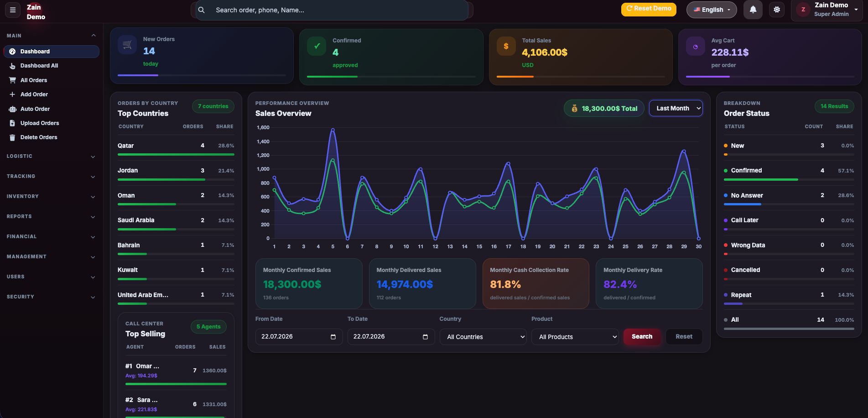The image size is (868, 418).
Task: Click the 14 Results badge
Action: (x=834, y=106)
